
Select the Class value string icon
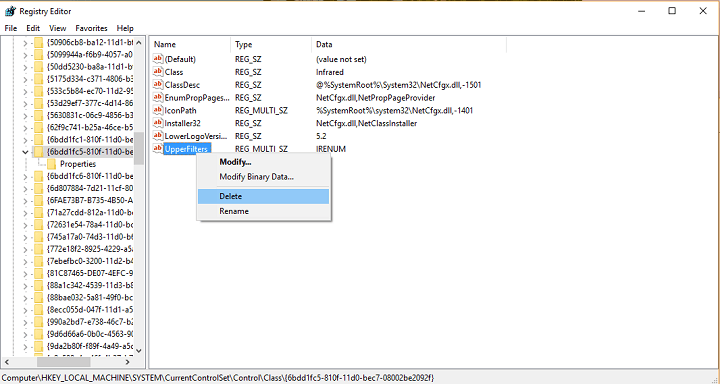coord(158,72)
